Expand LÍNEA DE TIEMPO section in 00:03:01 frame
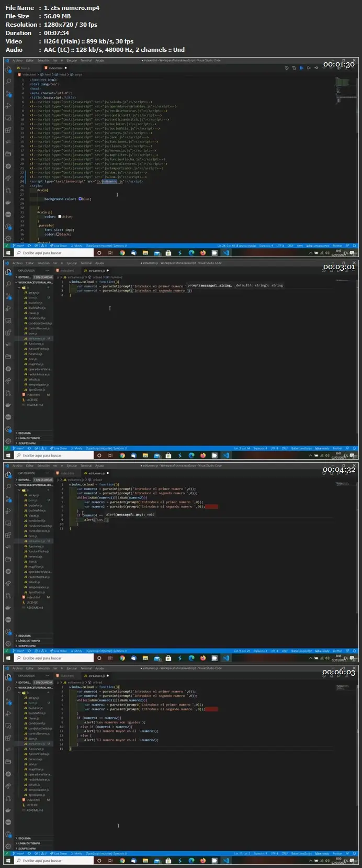The width and height of the screenshot is (362, 868). (35, 438)
